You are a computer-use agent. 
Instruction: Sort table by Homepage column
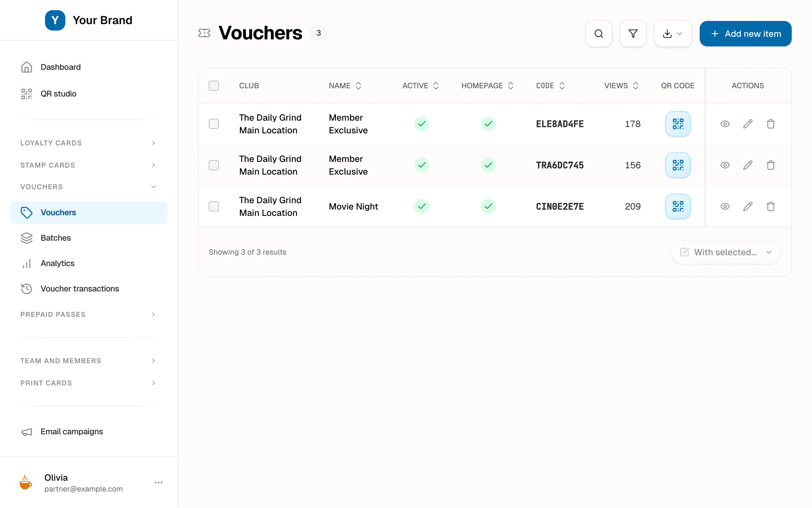point(488,86)
